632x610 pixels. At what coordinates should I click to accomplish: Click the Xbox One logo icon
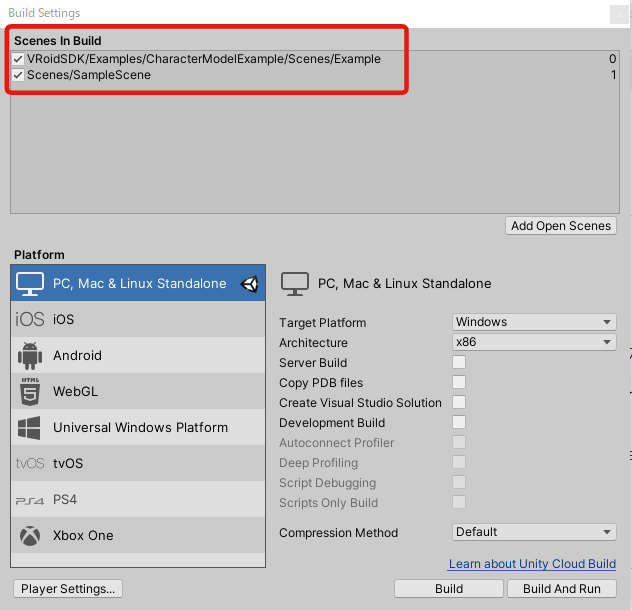30,536
